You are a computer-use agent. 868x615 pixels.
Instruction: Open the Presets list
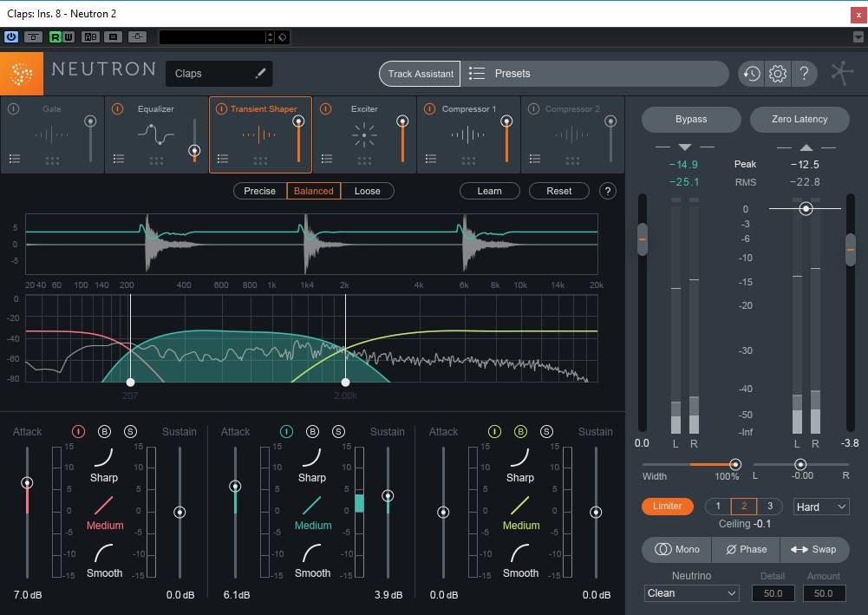[512, 74]
